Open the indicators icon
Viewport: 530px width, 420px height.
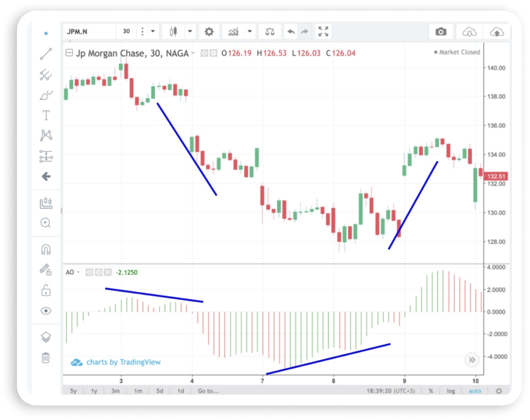click(233, 32)
